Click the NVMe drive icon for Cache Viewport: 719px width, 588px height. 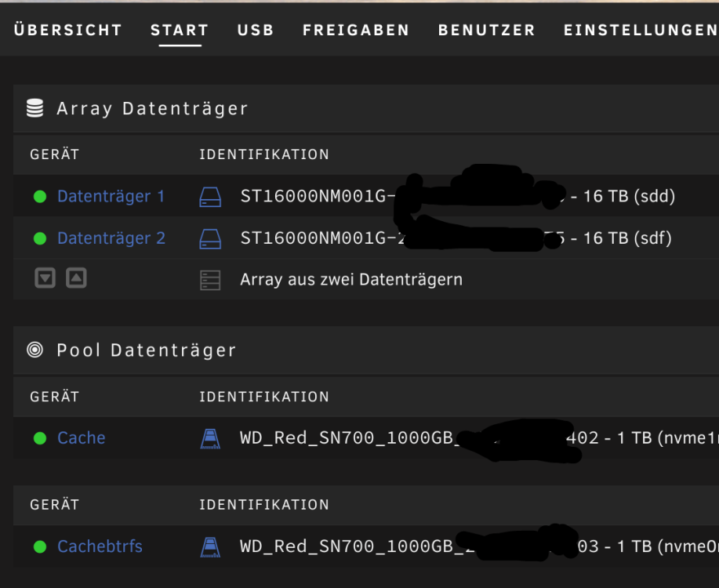point(210,438)
